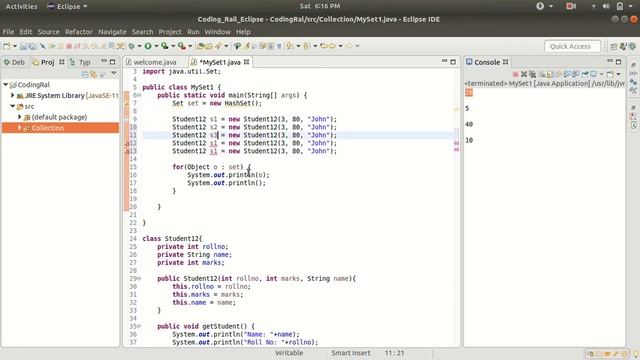The image size is (640, 360).
Task: Expand the JRE System Library node
Action: pos(13,95)
